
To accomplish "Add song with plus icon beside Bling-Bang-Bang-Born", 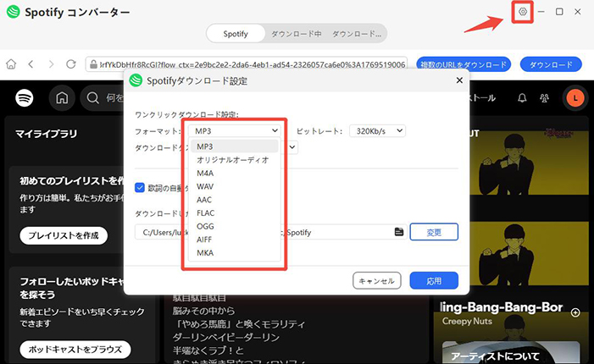I will (x=575, y=312).
